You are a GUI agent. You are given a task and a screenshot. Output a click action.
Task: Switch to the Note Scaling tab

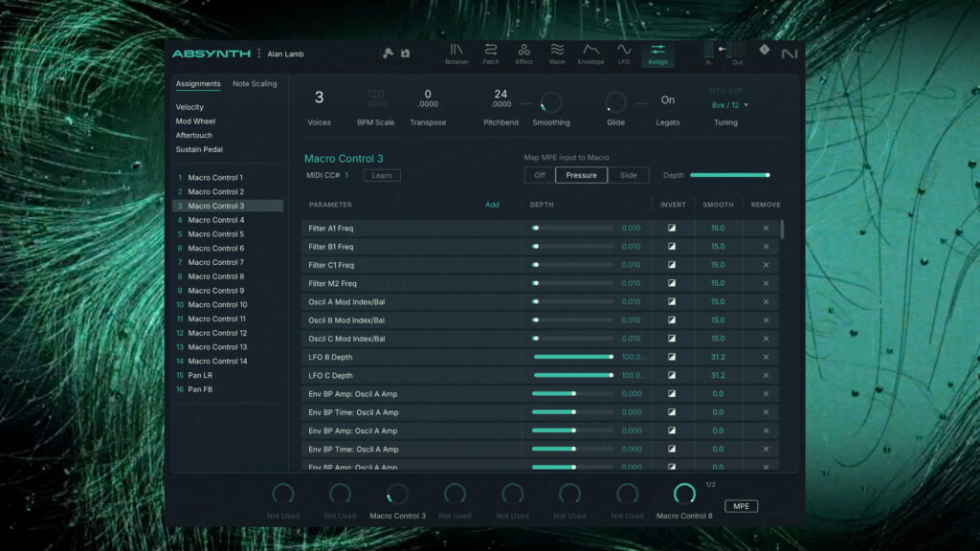pyautogui.click(x=255, y=83)
